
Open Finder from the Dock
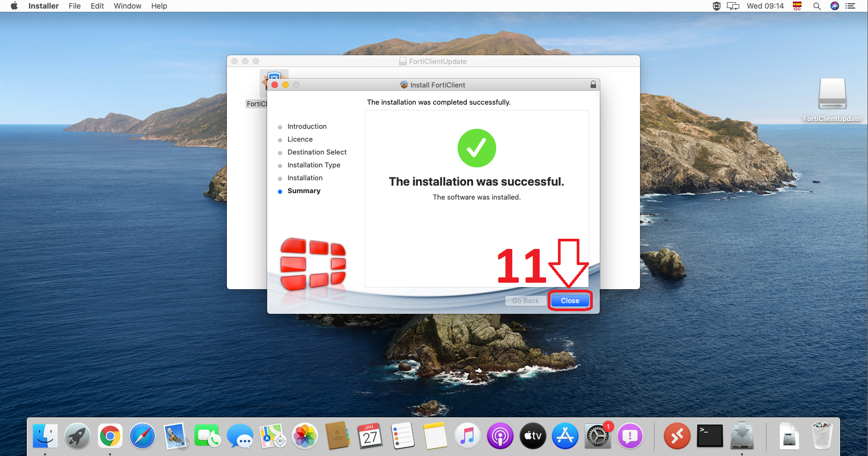coord(45,436)
